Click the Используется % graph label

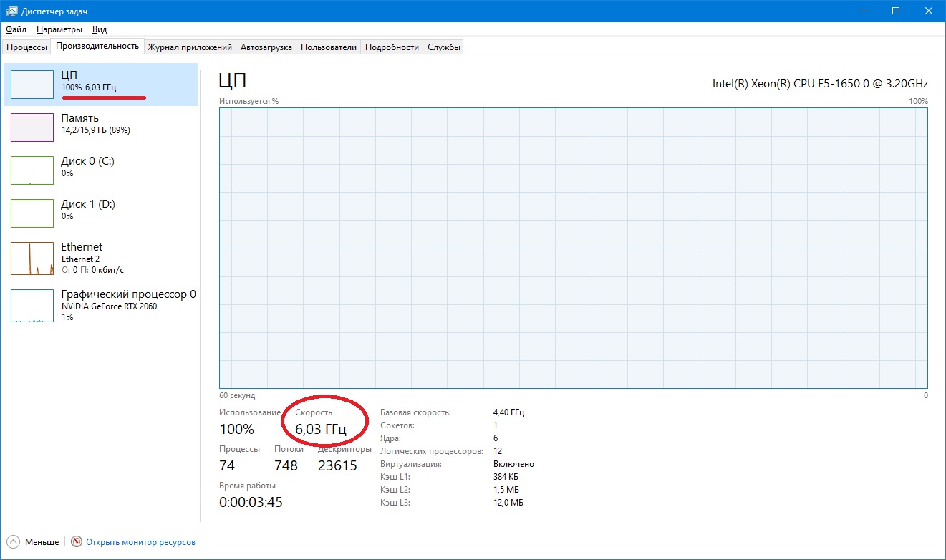coord(248,101)
